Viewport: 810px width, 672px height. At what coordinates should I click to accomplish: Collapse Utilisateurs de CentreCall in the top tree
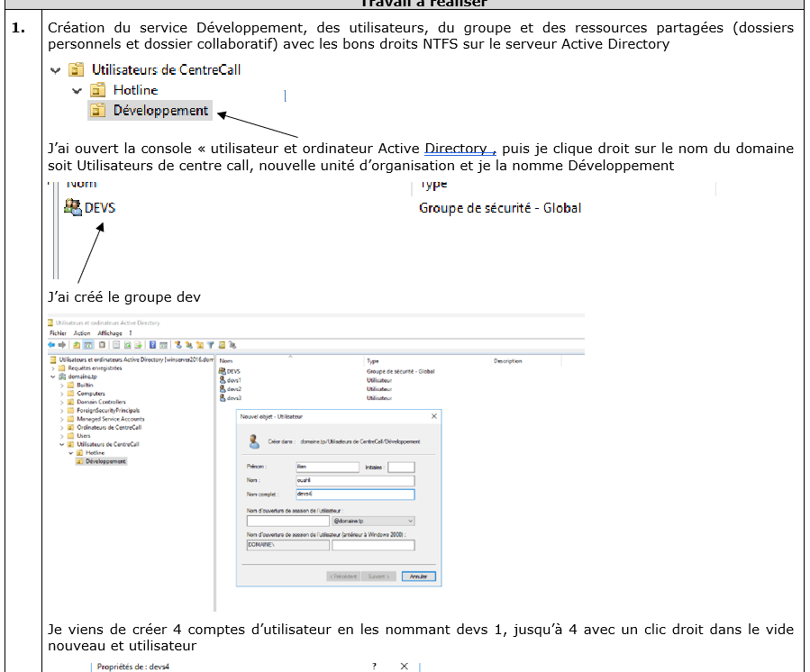click(56, 69)
